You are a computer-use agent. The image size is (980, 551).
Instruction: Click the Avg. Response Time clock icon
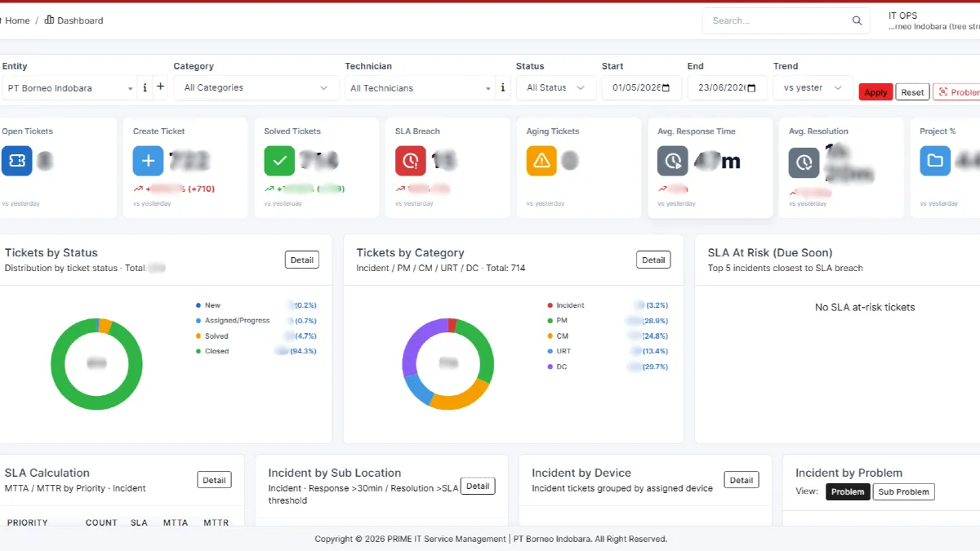click(x=673, y=161)
